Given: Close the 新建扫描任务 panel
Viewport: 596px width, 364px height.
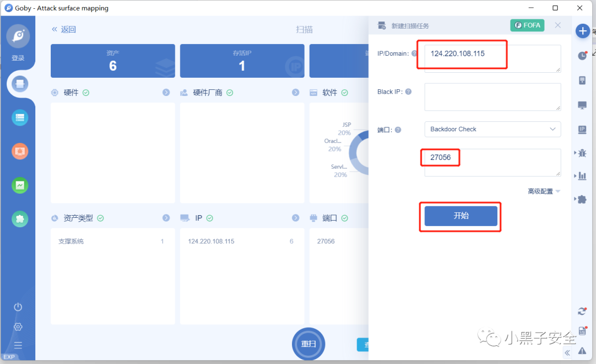Looking at the screenshot, I should [x=557, y=25].
